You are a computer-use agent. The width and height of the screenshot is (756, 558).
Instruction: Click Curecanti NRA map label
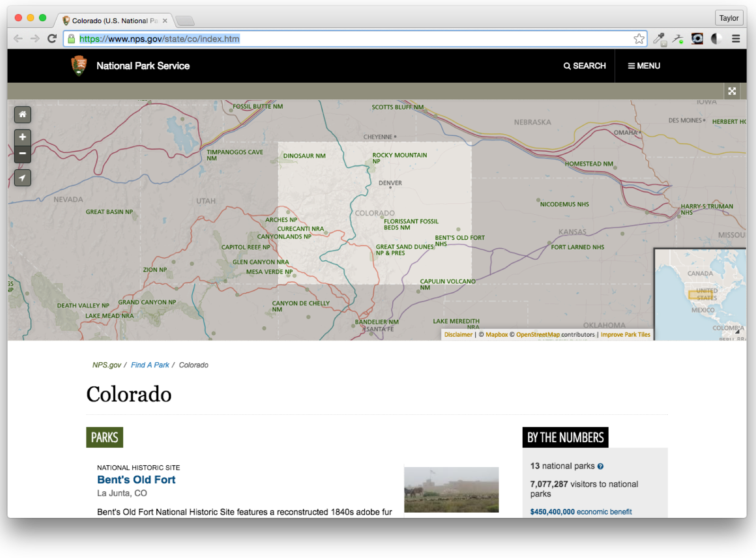[301, 229]
